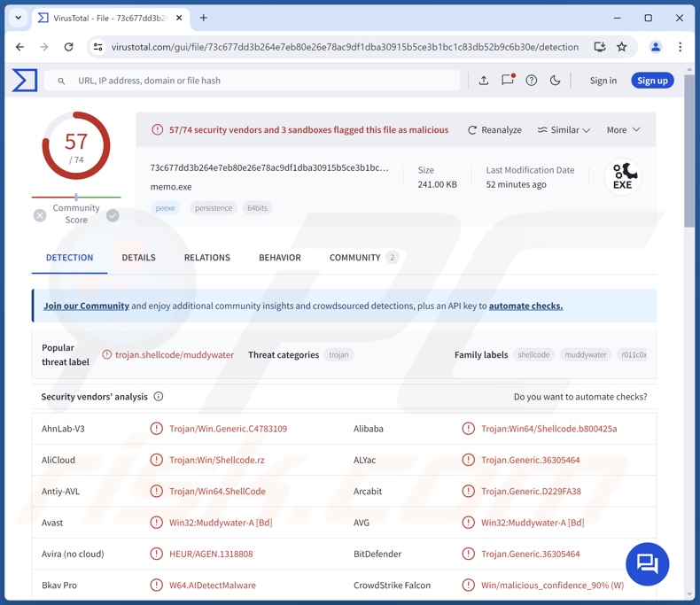Click the 57/74 detection score gauge
The height and width of the screenshot is (605, 700).
[76, 146]
